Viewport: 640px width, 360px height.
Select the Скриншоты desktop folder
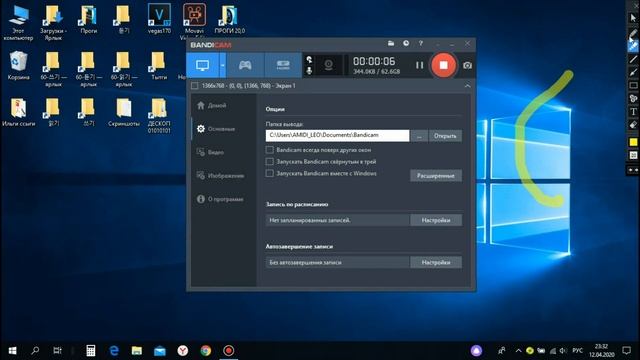(124, 112)
